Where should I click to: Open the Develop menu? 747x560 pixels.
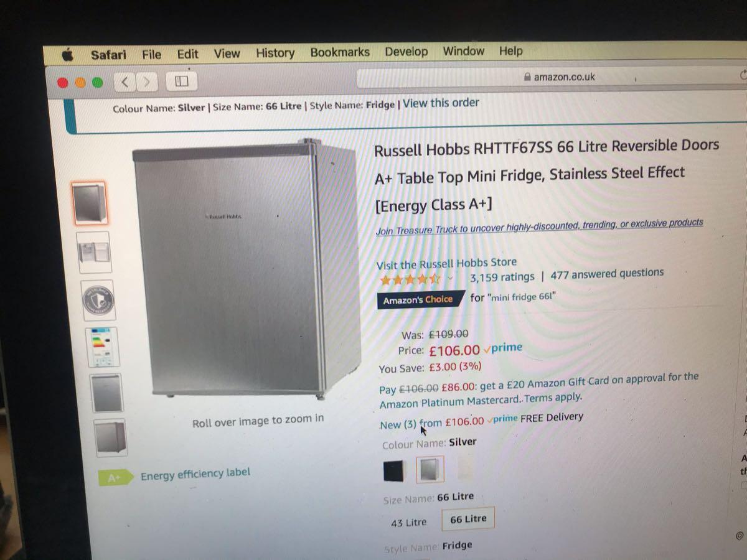tap(406, 52)
